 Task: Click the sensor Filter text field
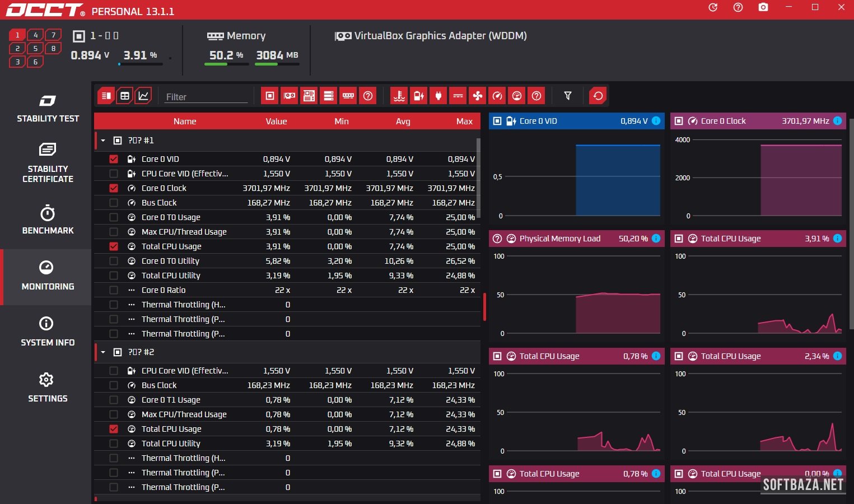coord(206,97)
